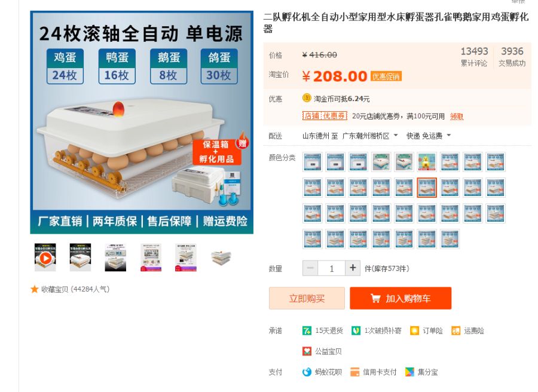This screenshot has height=392, width=538.
Task: Click 领取 to claim store coupon
Action: coord(457,117)
